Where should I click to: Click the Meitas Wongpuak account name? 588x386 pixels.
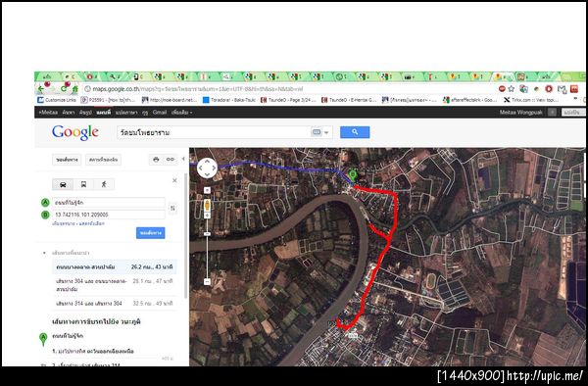[521, 112]
